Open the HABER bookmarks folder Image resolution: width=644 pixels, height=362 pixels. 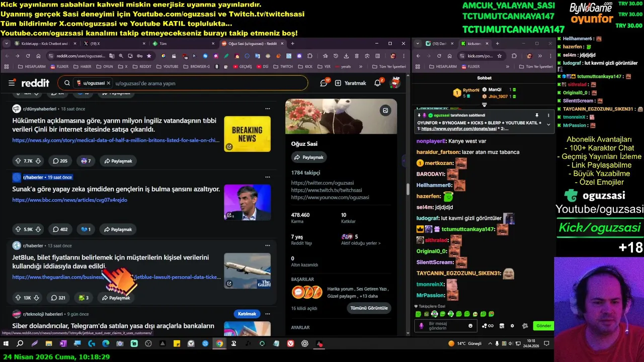point(83,66)
